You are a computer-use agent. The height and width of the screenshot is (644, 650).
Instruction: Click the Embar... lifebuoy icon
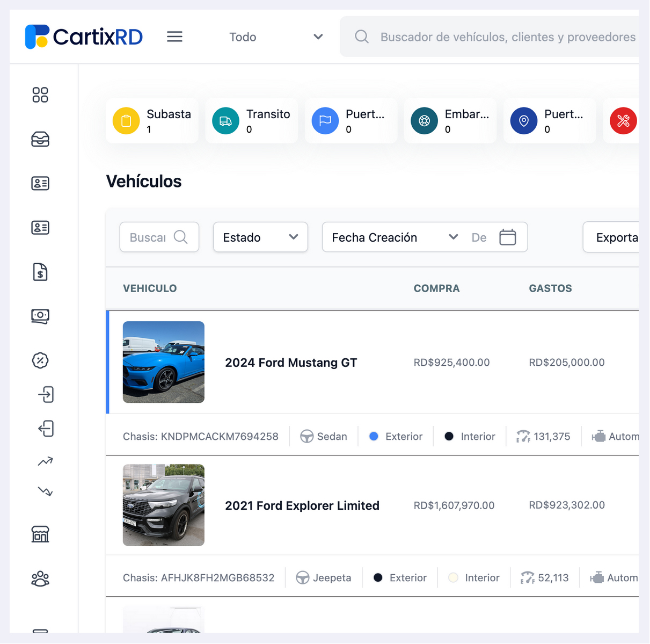coord(425,121)
